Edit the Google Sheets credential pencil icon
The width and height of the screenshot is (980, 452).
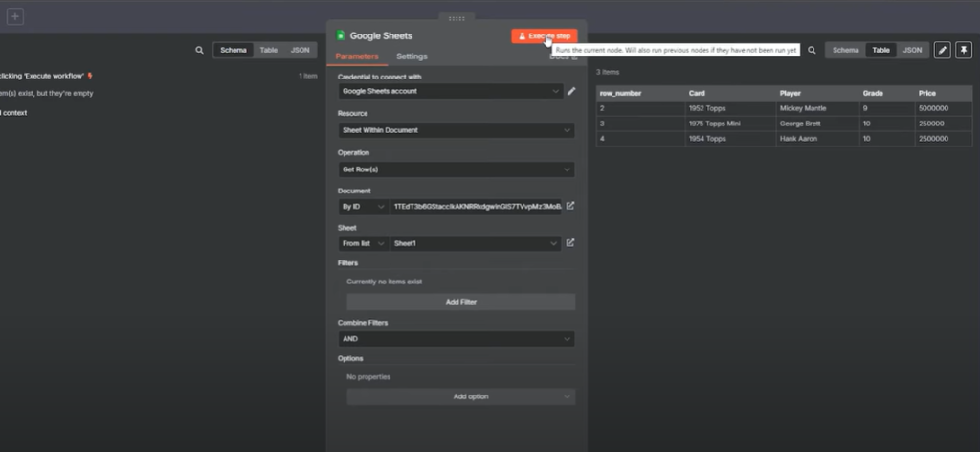click(571, 91)
